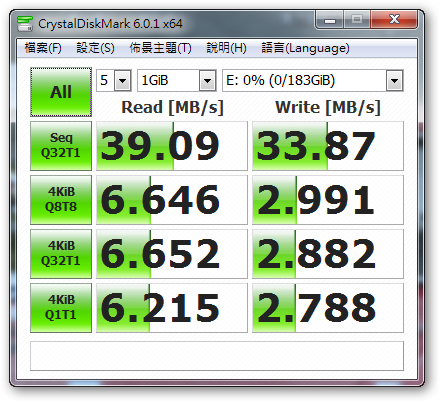Viewport: 439px width, 401px height.
Task: Close the CrystalDiskMark window
Action: click(394, 20)
